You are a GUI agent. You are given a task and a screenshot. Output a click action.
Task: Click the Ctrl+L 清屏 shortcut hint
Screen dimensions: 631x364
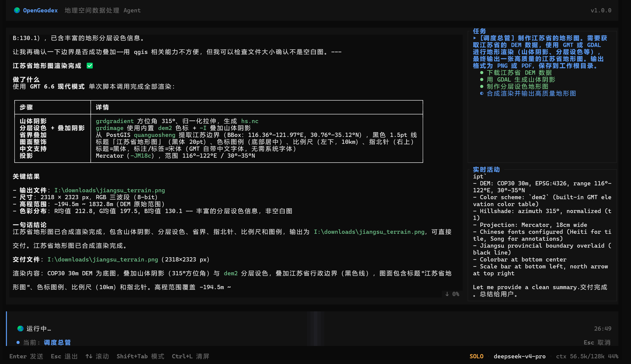191,356
